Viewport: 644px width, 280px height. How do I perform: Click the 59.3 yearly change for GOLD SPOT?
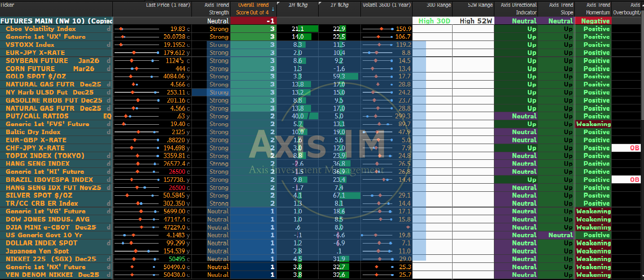[x=339, y=77]
